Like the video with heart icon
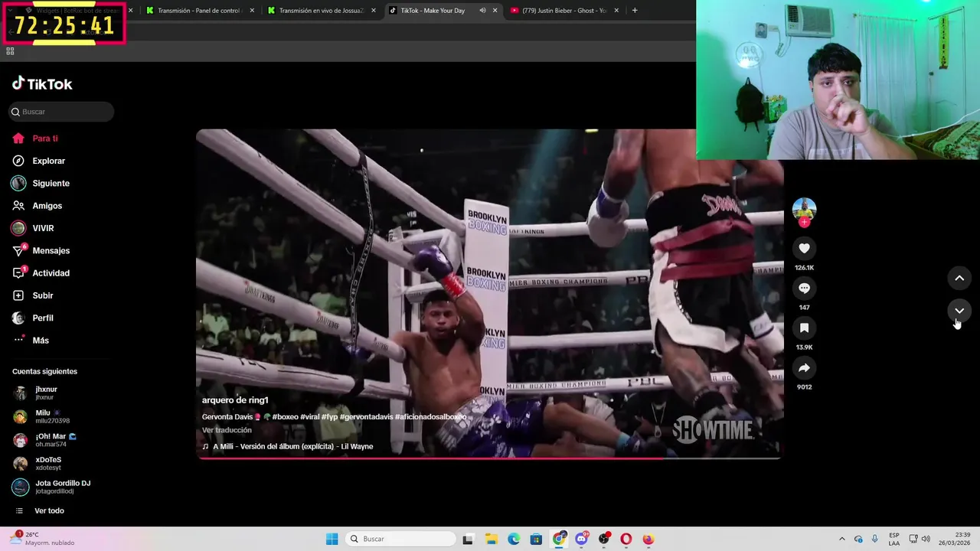Image resolution: width=980 pixels, height=551 pixels. [804, 248]
